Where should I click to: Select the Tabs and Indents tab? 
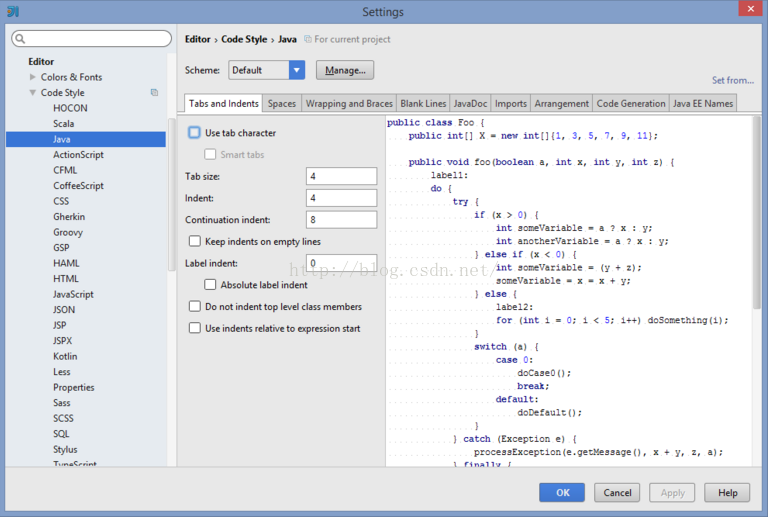223,104
